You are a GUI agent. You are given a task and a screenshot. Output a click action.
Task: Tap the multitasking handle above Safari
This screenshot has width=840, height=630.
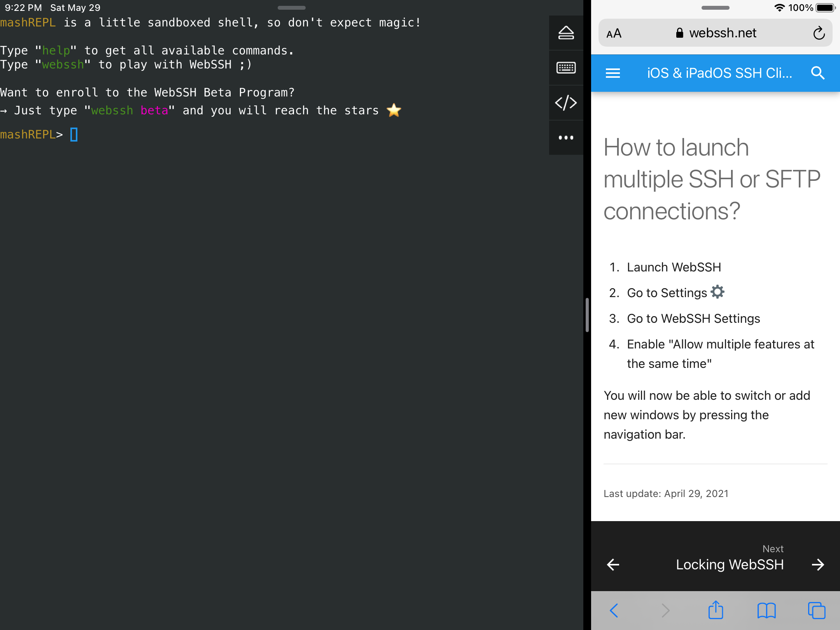715,8
